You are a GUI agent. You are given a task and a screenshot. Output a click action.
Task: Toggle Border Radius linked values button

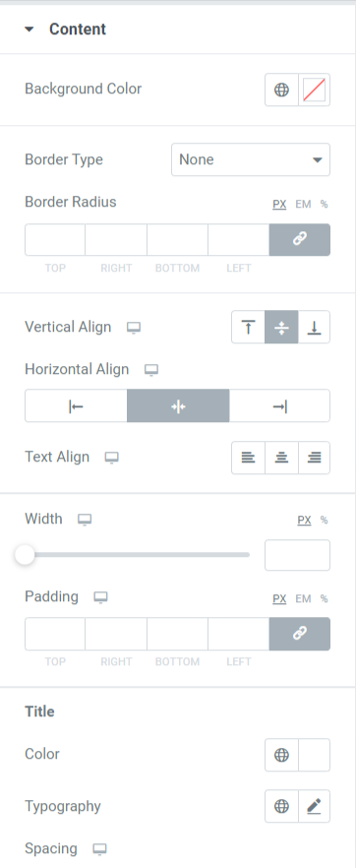click(300, 240)
